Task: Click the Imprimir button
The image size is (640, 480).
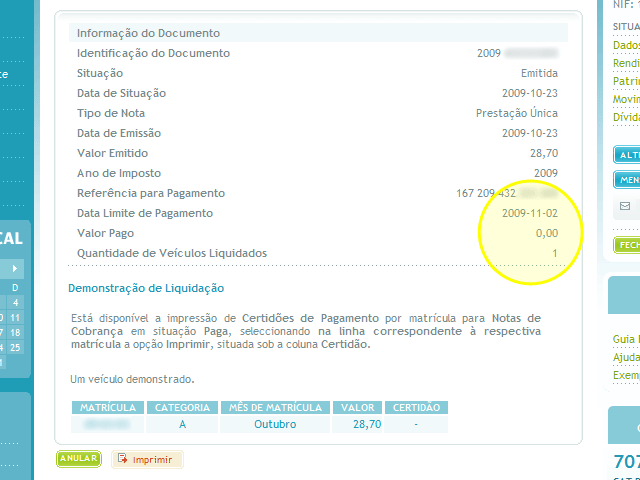Action: tap(147, 460)
